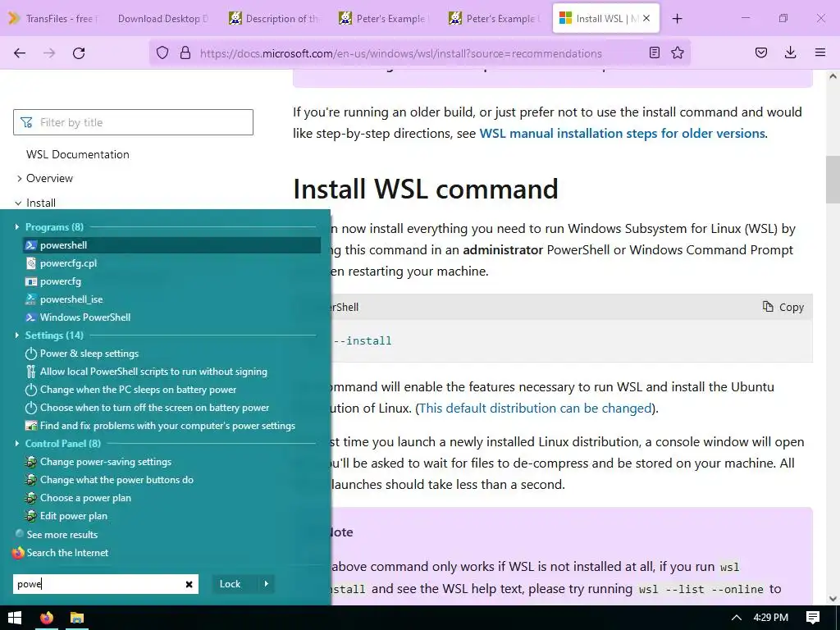
Task: Save the page to Pocket
Action: [761, 53]
